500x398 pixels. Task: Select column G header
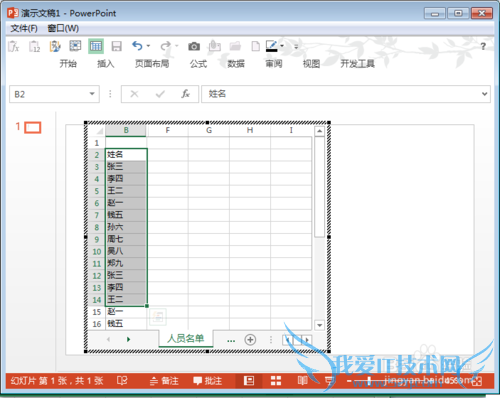[x=209, y=130]
